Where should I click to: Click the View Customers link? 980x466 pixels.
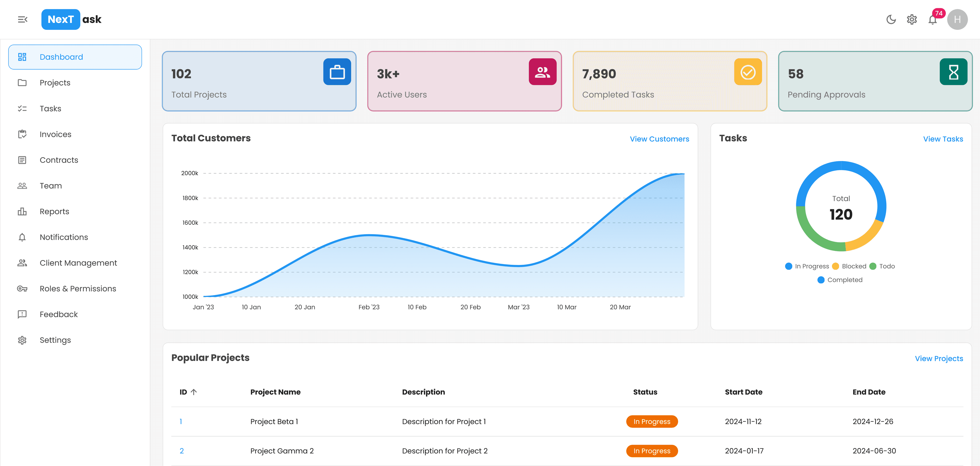[659, 139]
